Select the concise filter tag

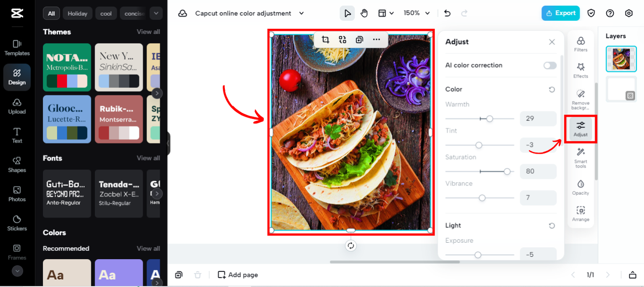[134, 14]
